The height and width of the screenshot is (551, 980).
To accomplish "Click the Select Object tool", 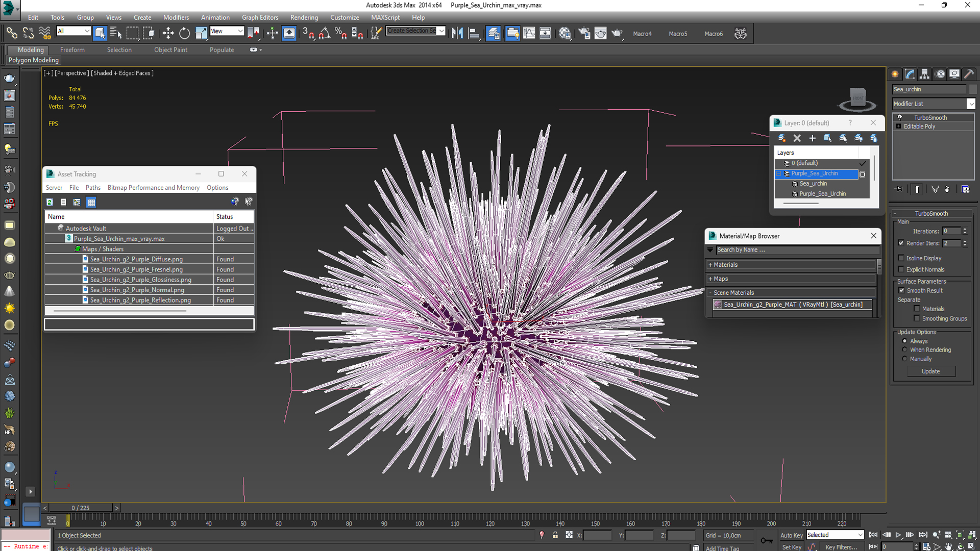I will click(x=100, y=33).
